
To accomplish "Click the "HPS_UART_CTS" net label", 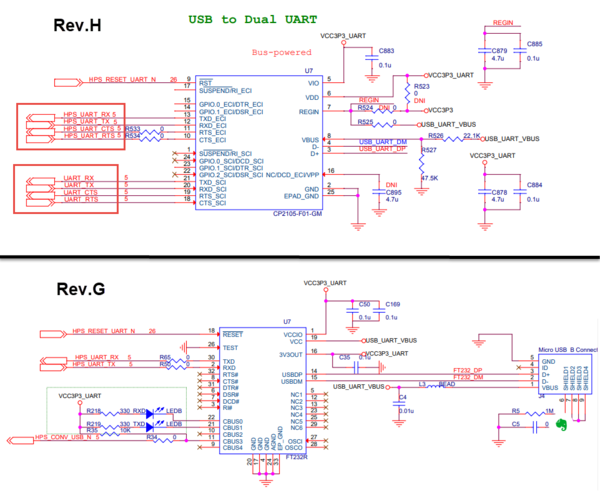I will click(x=90, y=129).
